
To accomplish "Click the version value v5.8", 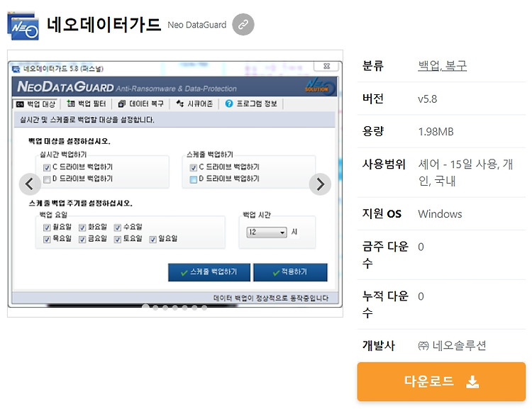I will pyautogui.click(x=428, y=99).
